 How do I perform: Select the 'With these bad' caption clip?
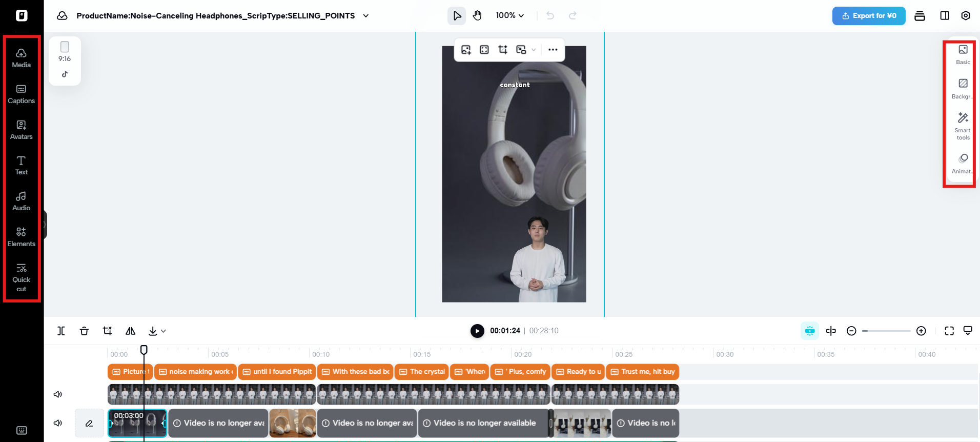355,372
